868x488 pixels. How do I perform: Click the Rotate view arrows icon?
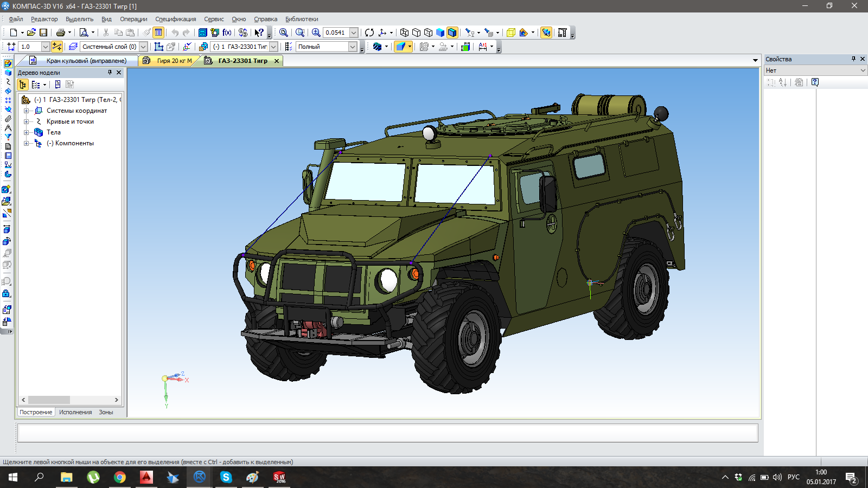(369, 33)
